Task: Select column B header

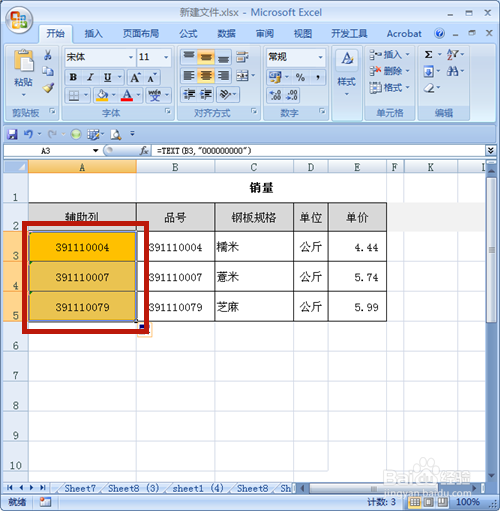Action: pyautogui.click(x=175, y=167)
